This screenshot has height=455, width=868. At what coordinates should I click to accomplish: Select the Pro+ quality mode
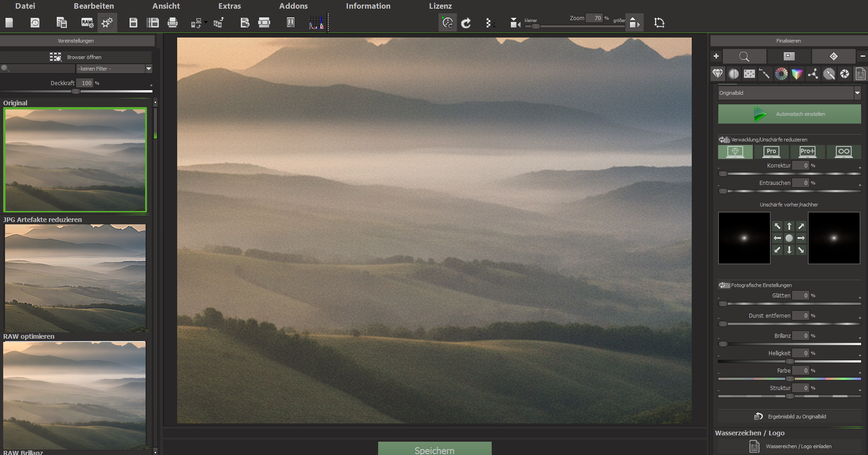[x=808, y=152]
